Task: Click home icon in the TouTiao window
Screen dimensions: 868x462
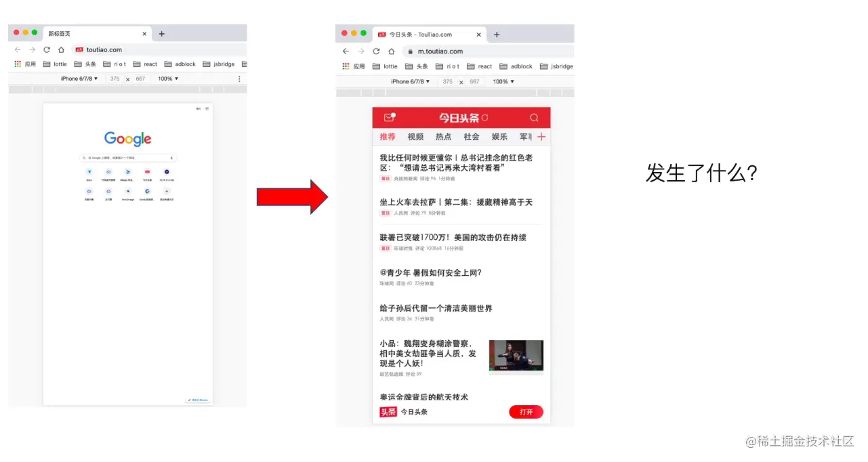Action: point(391,51)
